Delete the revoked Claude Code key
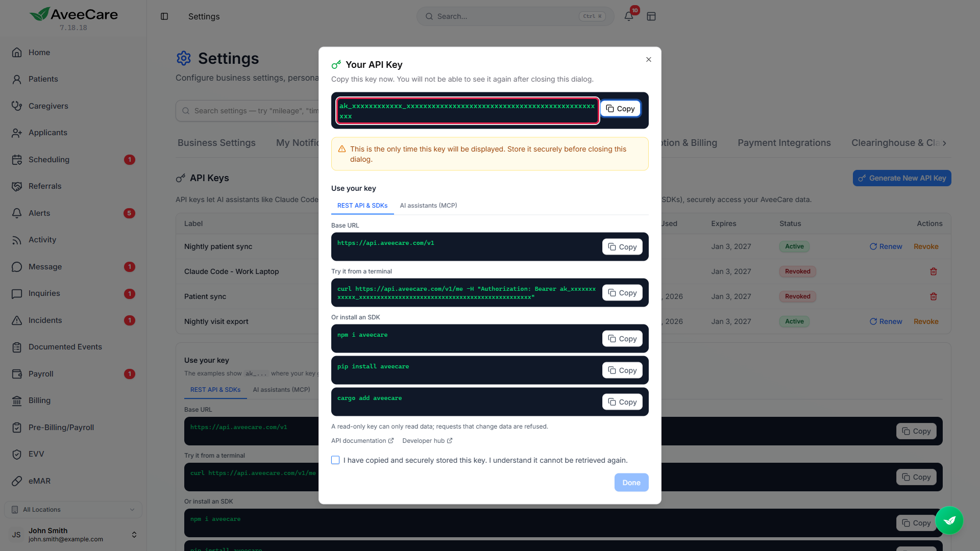The height and width of the screenshot is (551, 980). click(x=934, y=271)
